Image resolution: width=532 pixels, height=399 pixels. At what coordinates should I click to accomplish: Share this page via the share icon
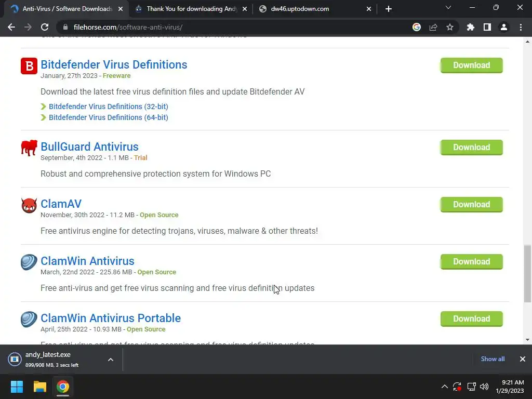click(x=433, y=27)
